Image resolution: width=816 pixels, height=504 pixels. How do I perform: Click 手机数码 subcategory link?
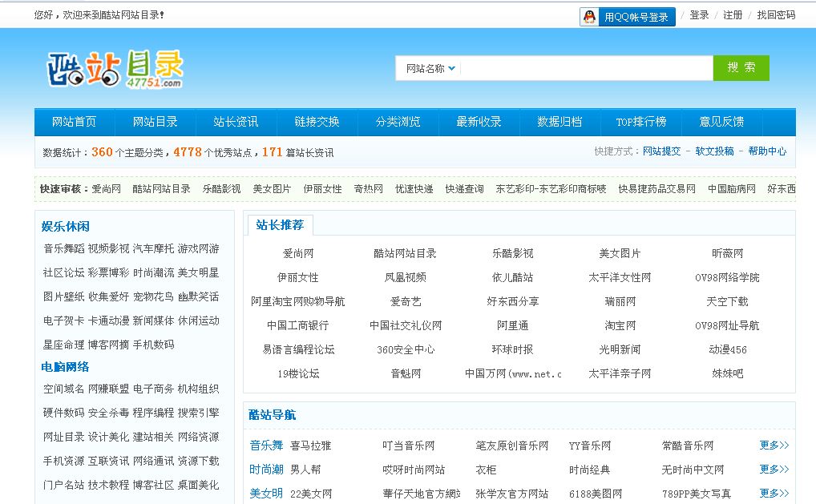[x=154, y=345]
